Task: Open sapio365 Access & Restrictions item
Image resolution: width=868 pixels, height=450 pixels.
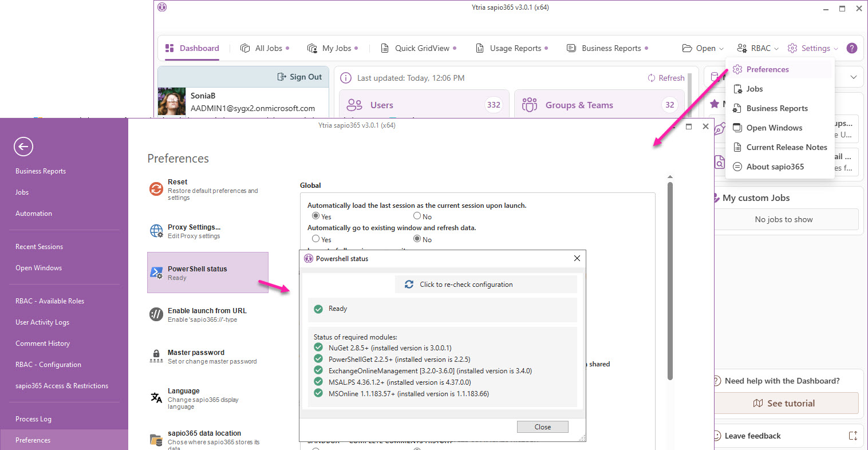Action: (x=62, y=386)
